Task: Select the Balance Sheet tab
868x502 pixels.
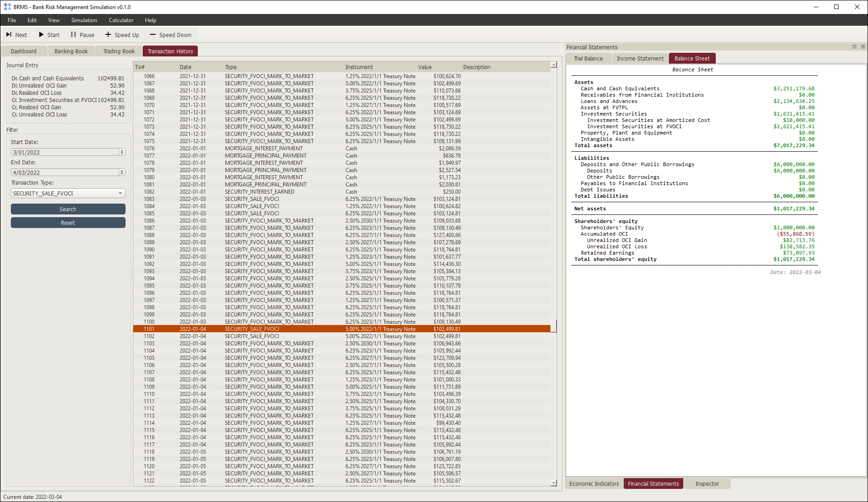Action: coord(692,58)
